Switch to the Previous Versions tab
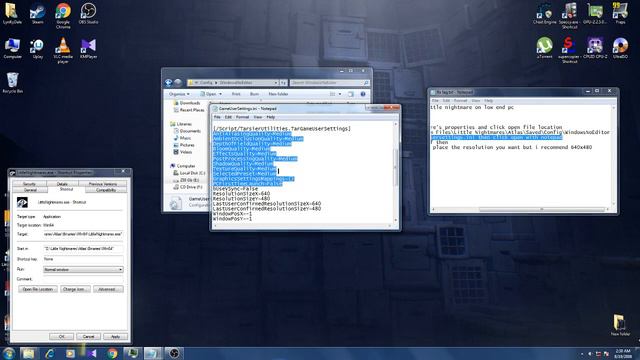The image size is (640, 360). (102, 184)
